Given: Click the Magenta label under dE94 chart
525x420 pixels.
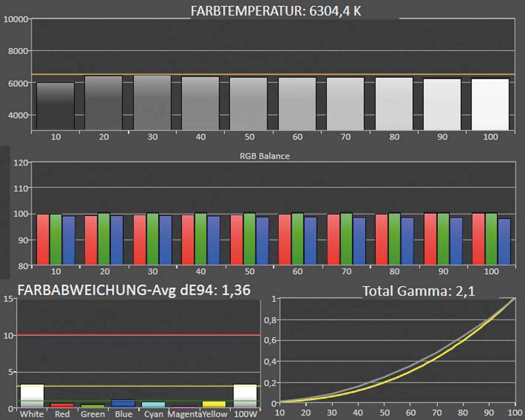Looking at the screenshot, I should click(x=185, y=414).
